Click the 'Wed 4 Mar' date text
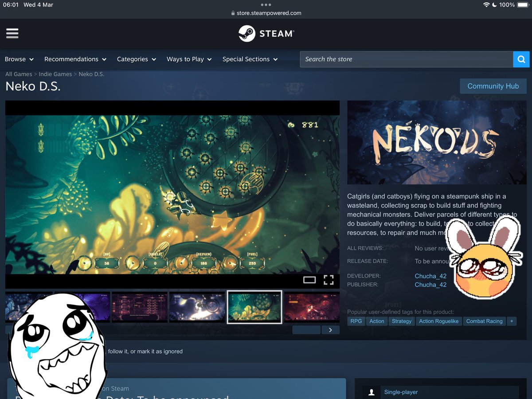Image resolution: width=532 pixels, height=399 pixels. click(x=38, y=5)
